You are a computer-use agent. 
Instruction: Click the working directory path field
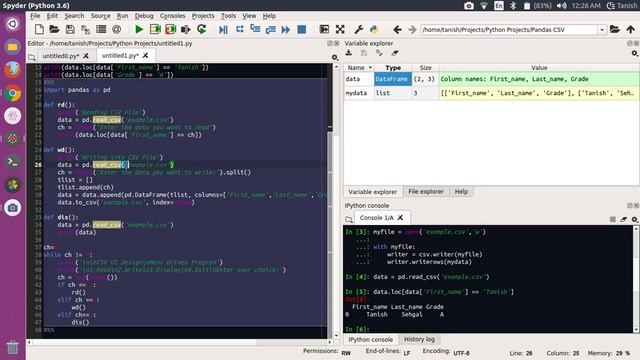[x=509, y=30]
